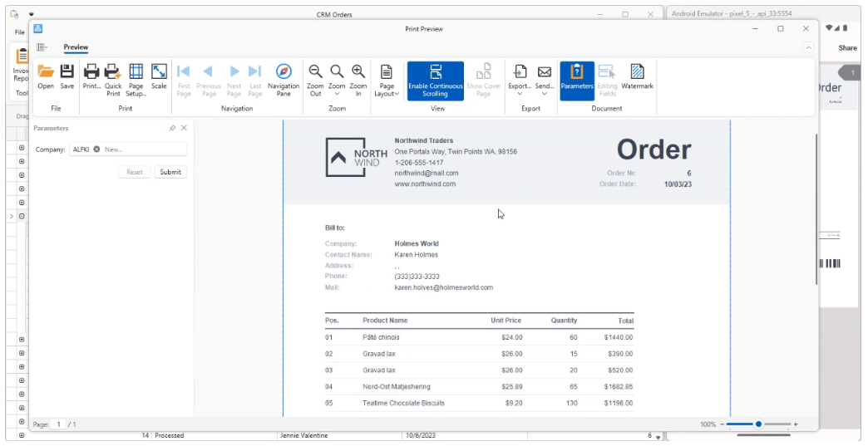
Task: Click the Northwind logo in report
Action: [x=357, y=158]
